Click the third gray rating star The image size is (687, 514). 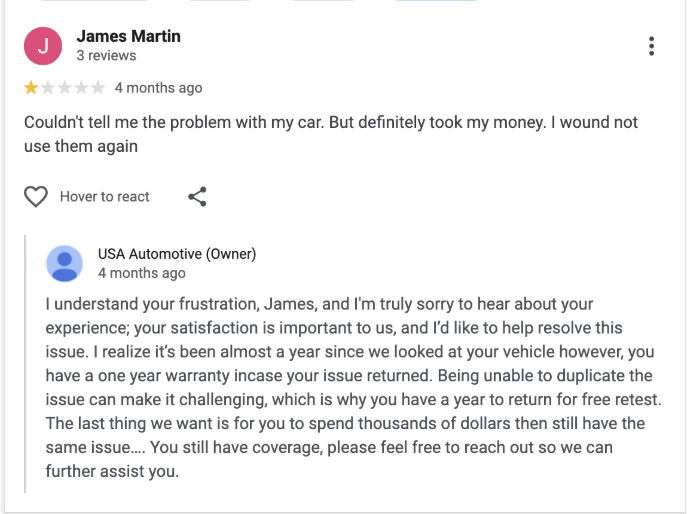click(64, 88)
